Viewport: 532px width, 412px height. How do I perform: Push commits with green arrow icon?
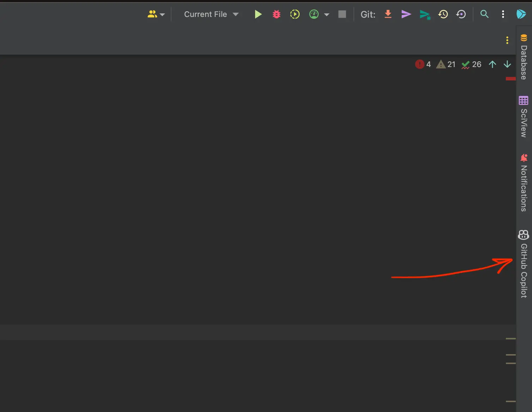(425, 14)
